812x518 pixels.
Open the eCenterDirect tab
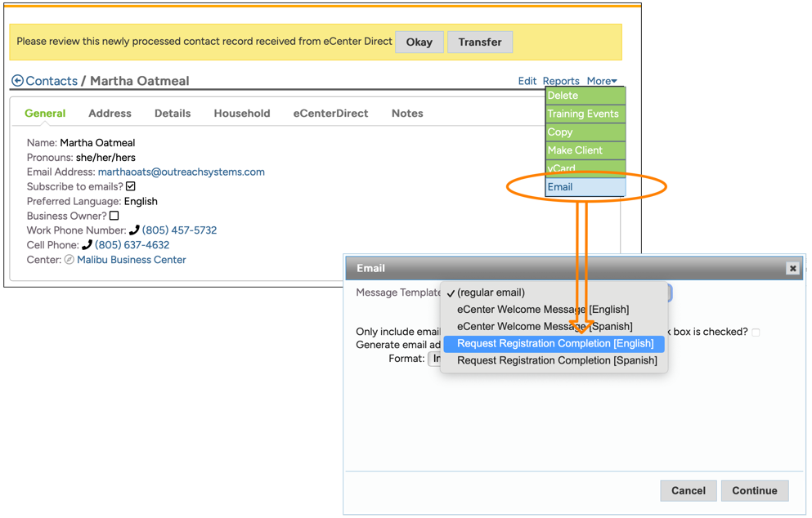click(330, 114)
